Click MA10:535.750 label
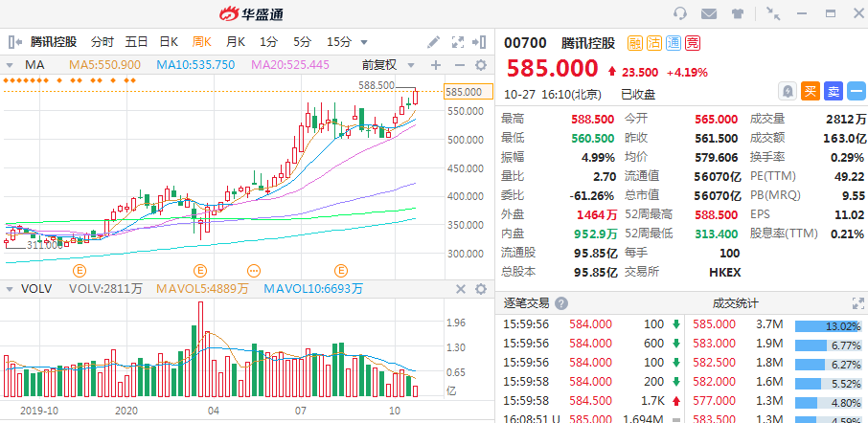 tap(195, 65)
